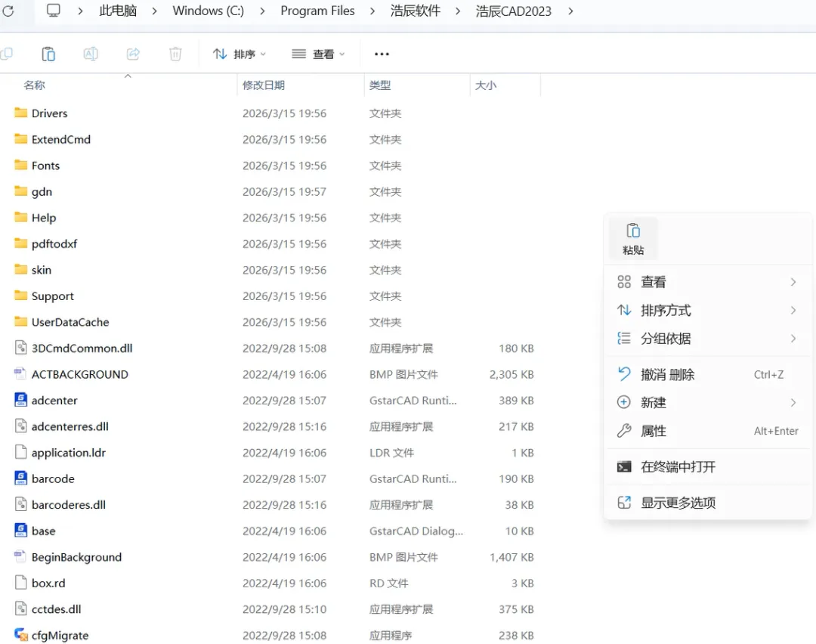Select the base GstarCAD dialog file icon
This screenshot has height=644, width=816.
[x=21, y=530]
